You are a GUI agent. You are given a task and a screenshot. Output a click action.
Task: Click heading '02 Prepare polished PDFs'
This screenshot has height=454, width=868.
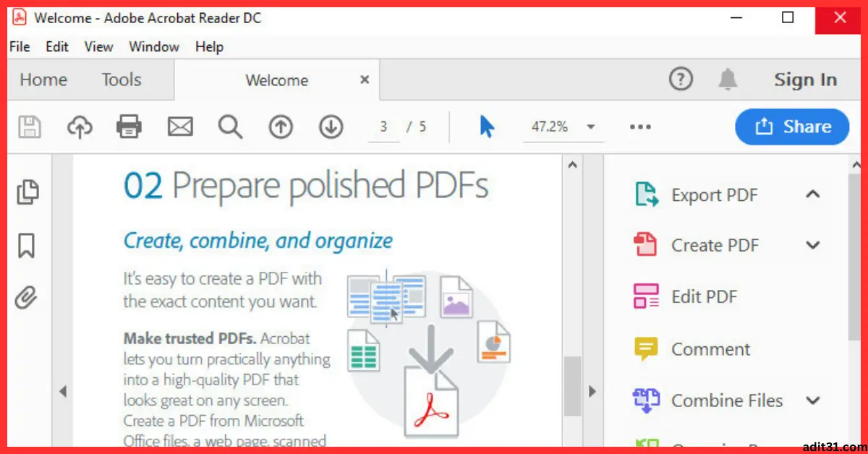point(306,187)
